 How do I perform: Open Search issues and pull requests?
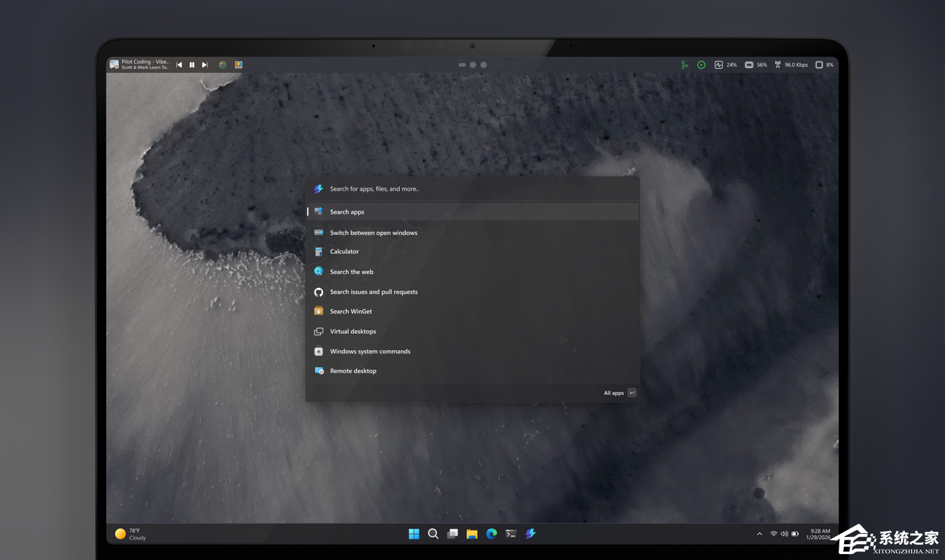click(472, 292)
